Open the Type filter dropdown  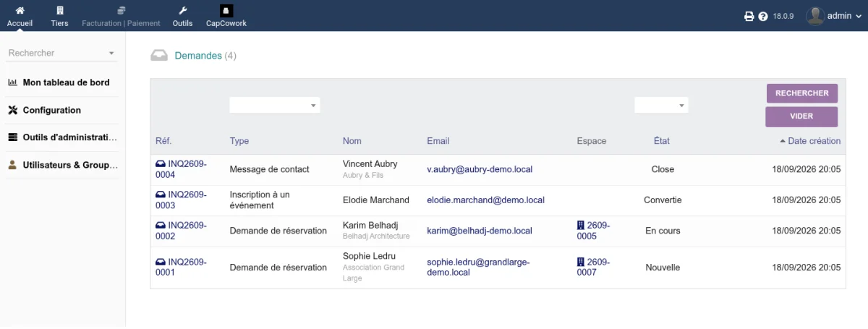pos(275,106)
